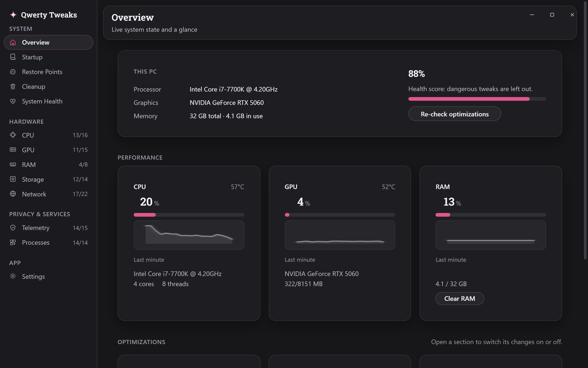Click the 88% health score value
Viewport: 588px width, 368px height.
[416, 74]
